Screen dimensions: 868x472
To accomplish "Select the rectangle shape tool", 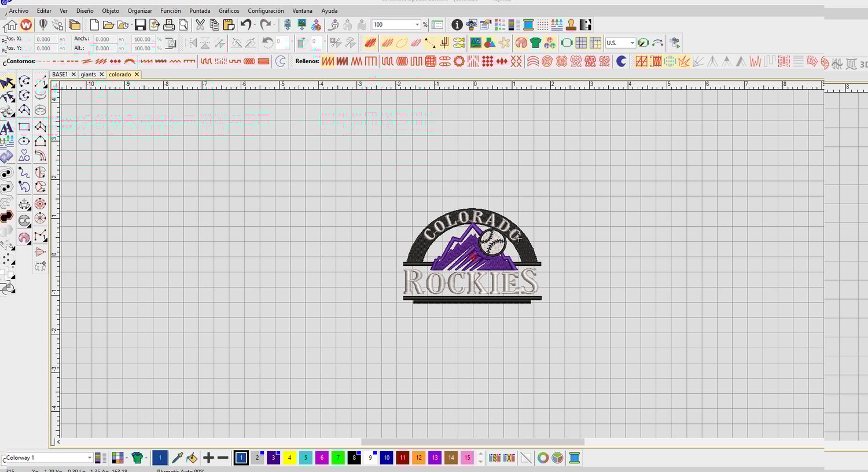I will (x=24, y=127).
